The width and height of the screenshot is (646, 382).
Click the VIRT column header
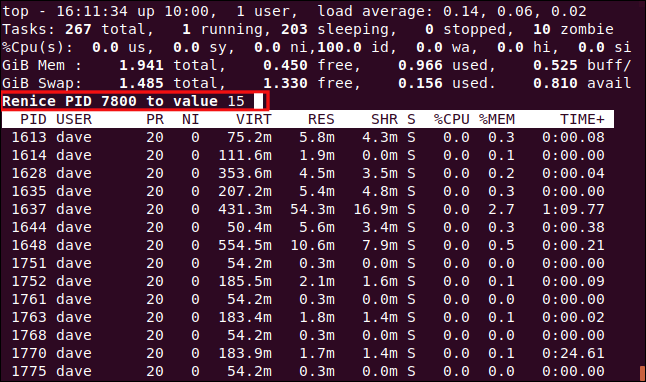click(x=254, y=119)
